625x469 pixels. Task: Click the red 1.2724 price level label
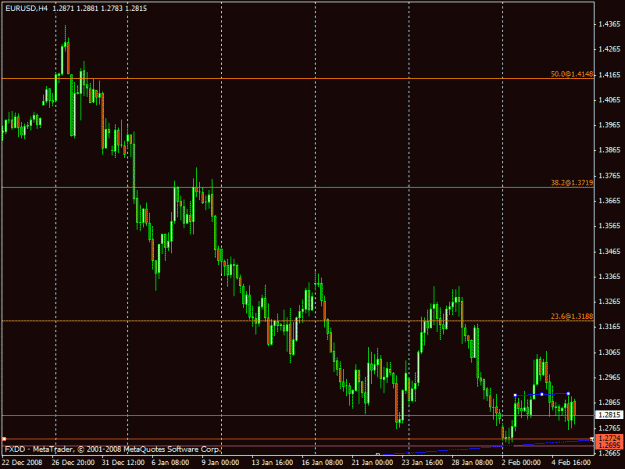point(609,438)
